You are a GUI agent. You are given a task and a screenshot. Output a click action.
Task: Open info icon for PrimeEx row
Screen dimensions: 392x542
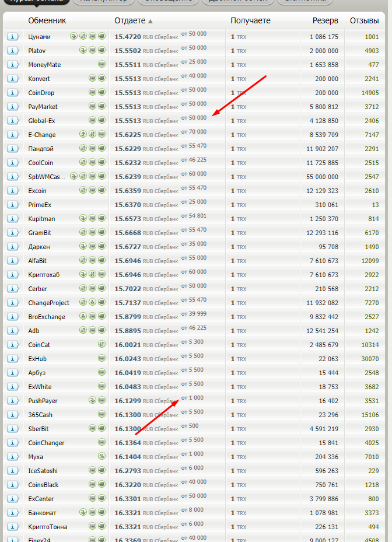click(13, 205)
